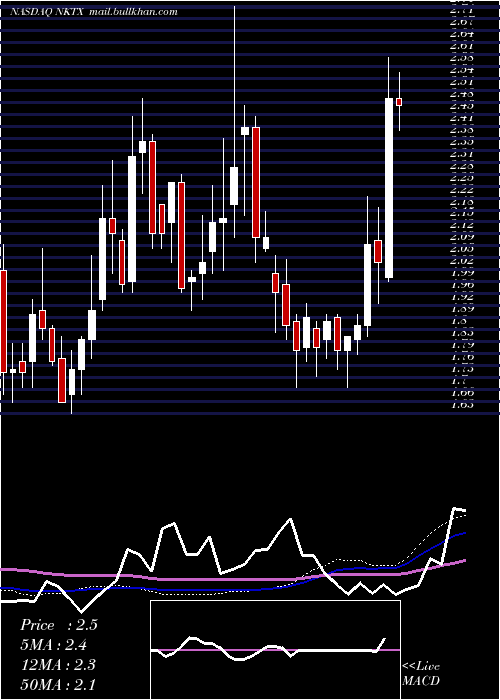Click the '<<Live MACD' label
This screenshot has width=500, height=700.
pyautogui.click(x=421, y=674)
